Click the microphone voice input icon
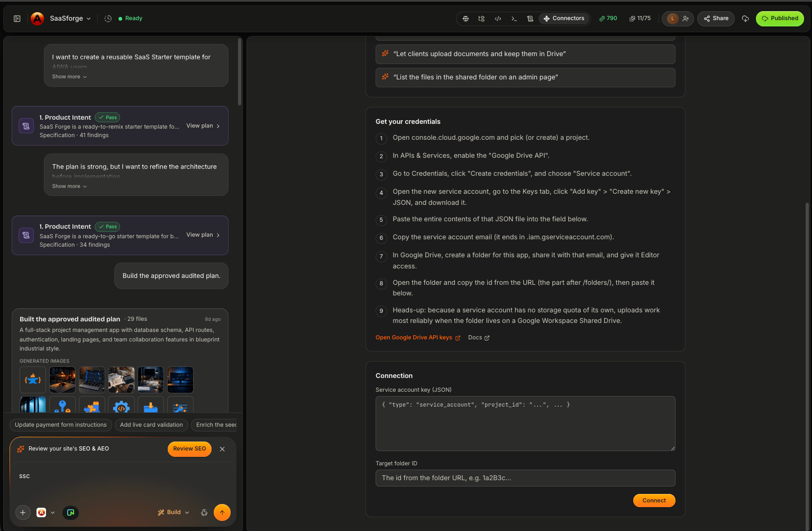This screenshot has width=812, height=531. [x=204, y=512]
